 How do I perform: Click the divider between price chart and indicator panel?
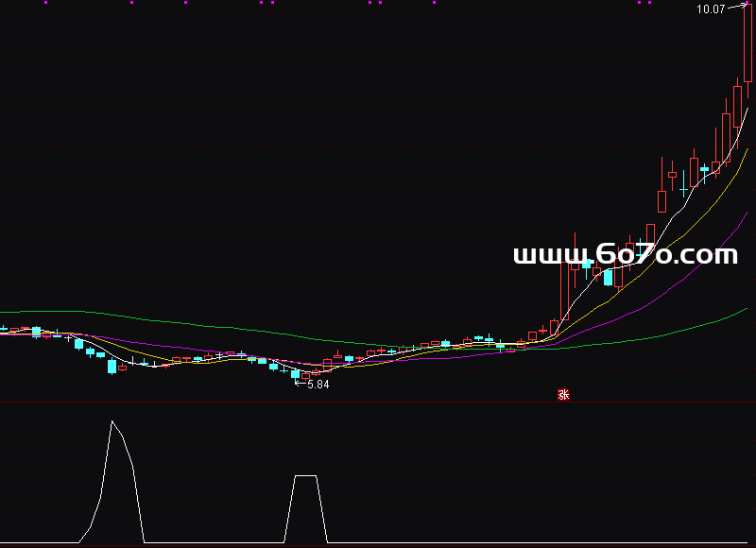pos(378,402)
